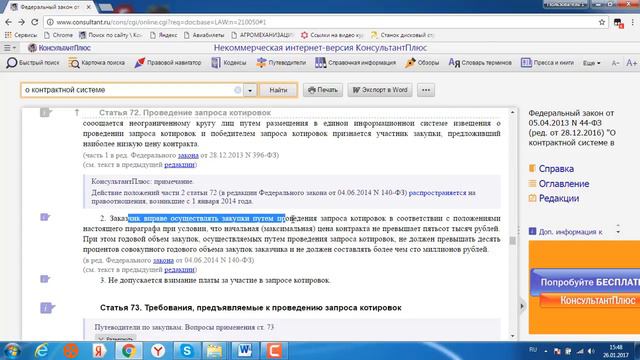The width and height of the screenshot is (640, 360).
Task: Decrease font size with A-
Action: click(x=616, y=63)
